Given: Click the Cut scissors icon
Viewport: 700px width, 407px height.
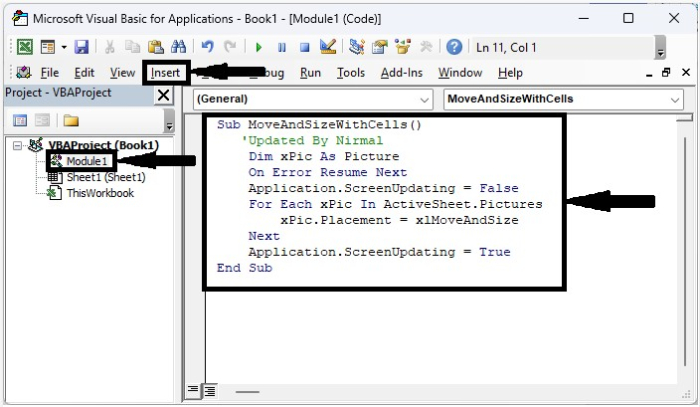Looking at the screenshot, I should (x=109, y=47).
